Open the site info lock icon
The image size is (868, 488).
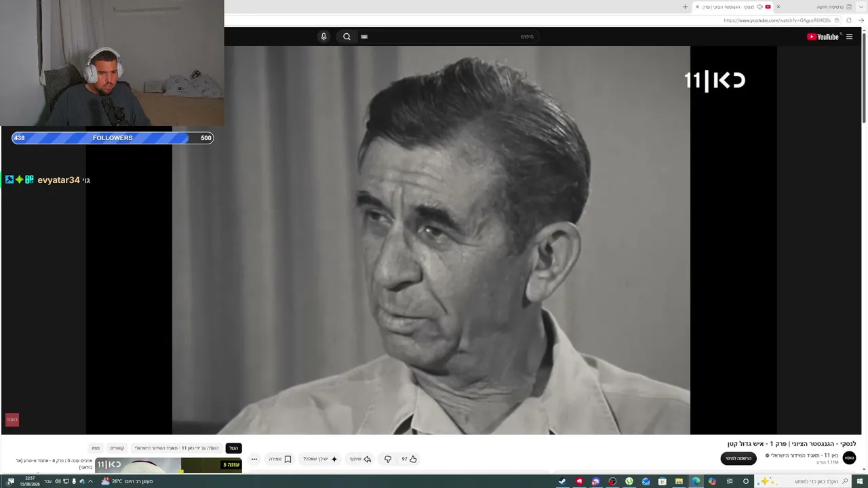click(837, 20)
